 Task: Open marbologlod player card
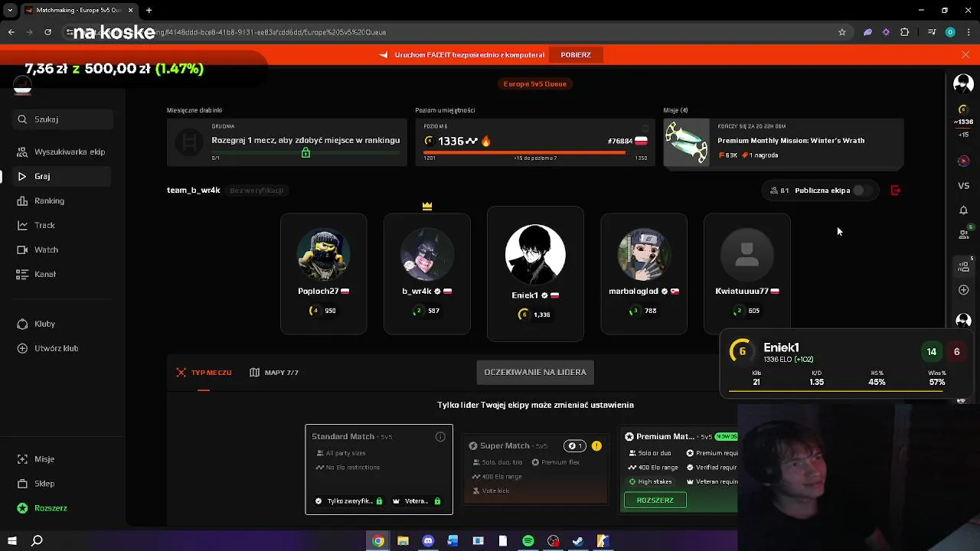coord(644,274)
